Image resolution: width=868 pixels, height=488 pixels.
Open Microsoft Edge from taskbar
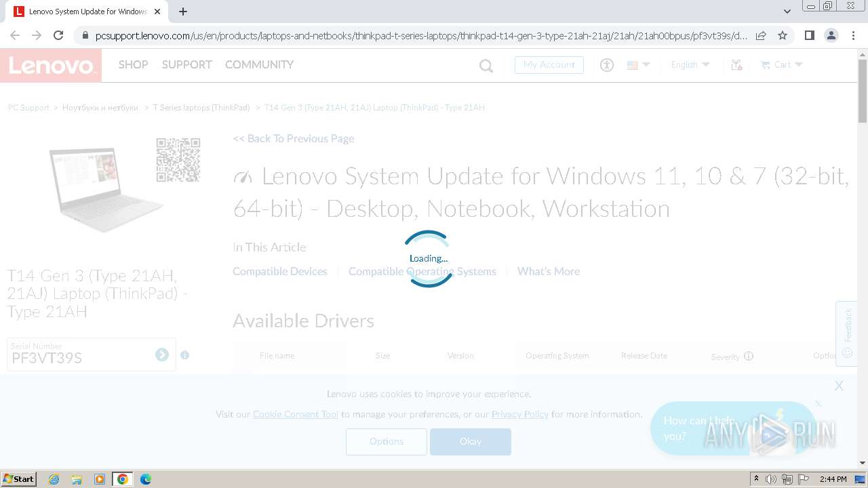point(146,479)
